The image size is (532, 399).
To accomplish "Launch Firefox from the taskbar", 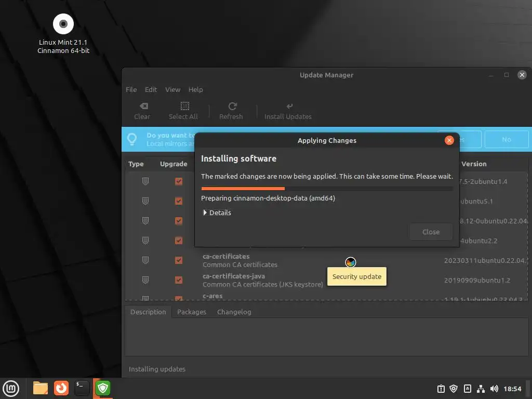I will click(61, 388).
